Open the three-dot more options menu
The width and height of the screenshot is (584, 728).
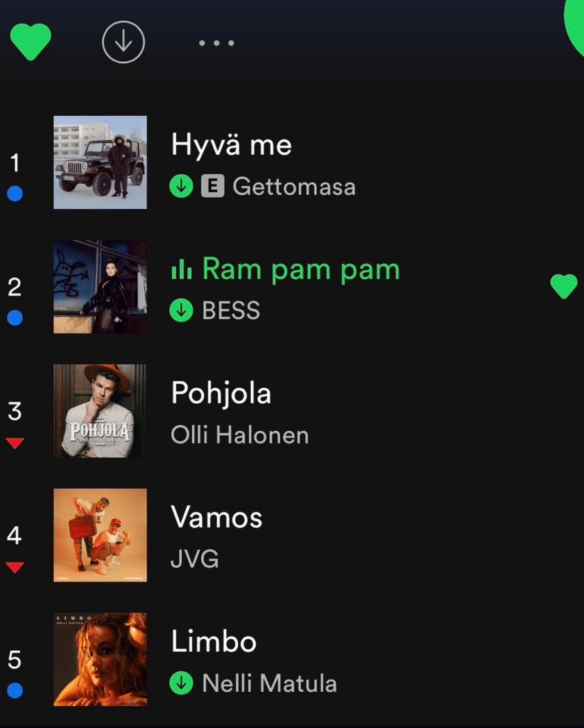click(216, 43)
